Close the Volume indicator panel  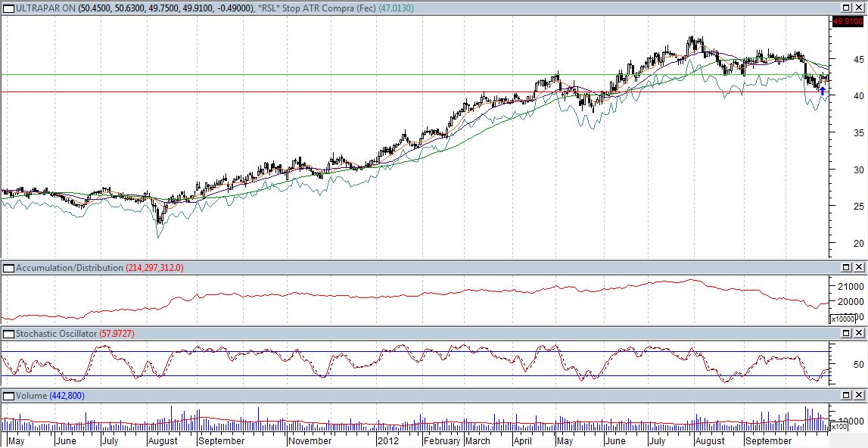point(859,396)
